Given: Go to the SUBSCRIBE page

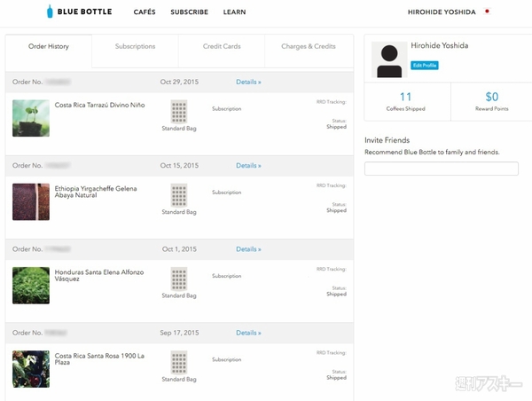Looking at the screenshot, I should pos(189,12).
